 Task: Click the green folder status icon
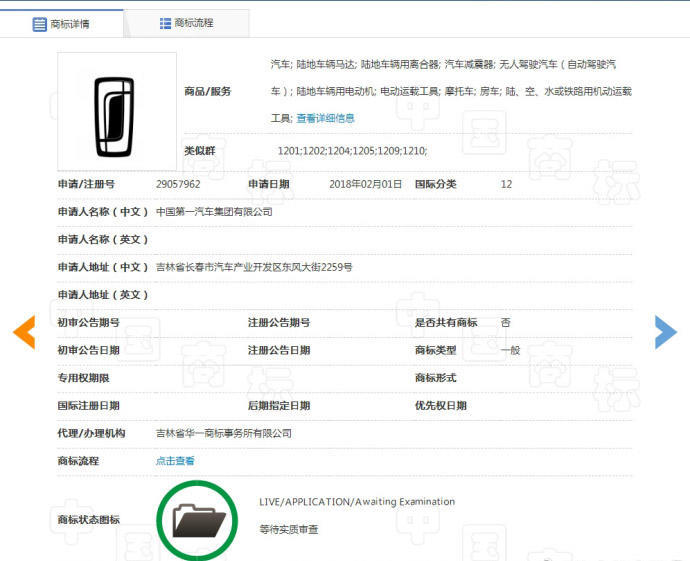197,521
